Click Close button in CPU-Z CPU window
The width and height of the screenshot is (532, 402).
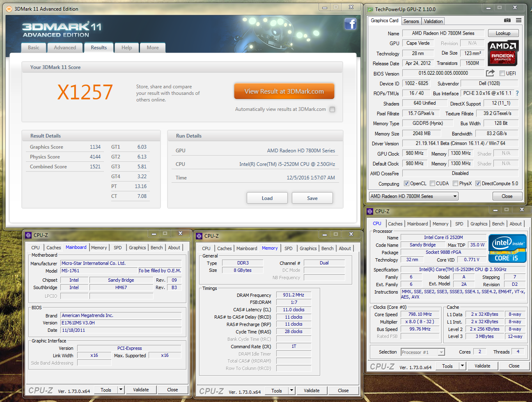tap(514, 366)
